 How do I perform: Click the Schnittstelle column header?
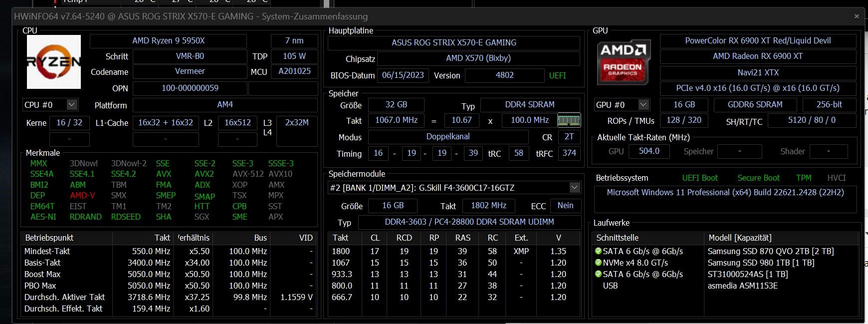648,238
